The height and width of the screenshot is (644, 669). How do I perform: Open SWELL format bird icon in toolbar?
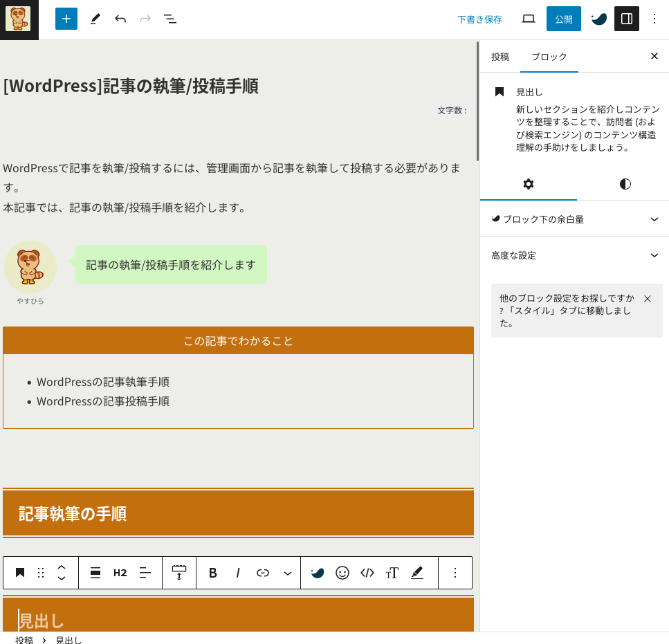317,573
